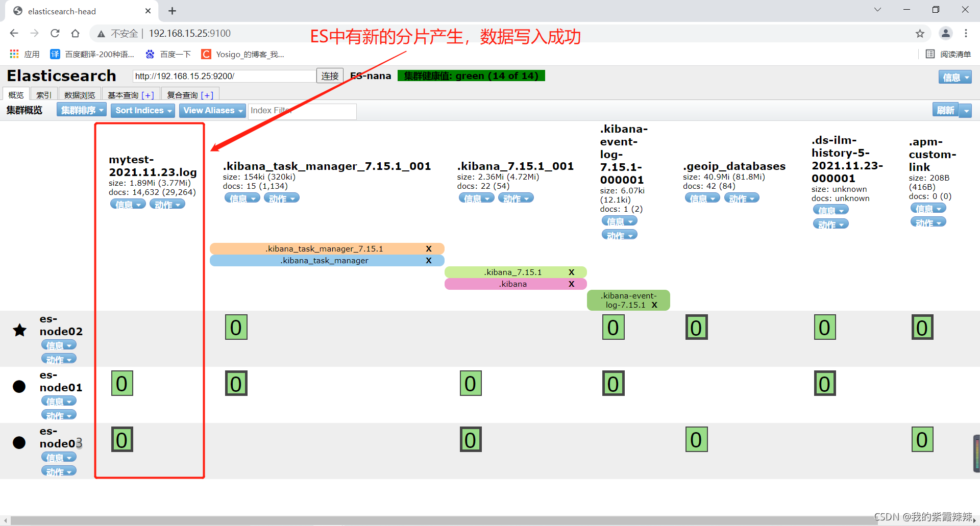This screenshot has width=980, height=526.
Task: Open 信息 dropdown for es-node01
Action: point(59,402)
